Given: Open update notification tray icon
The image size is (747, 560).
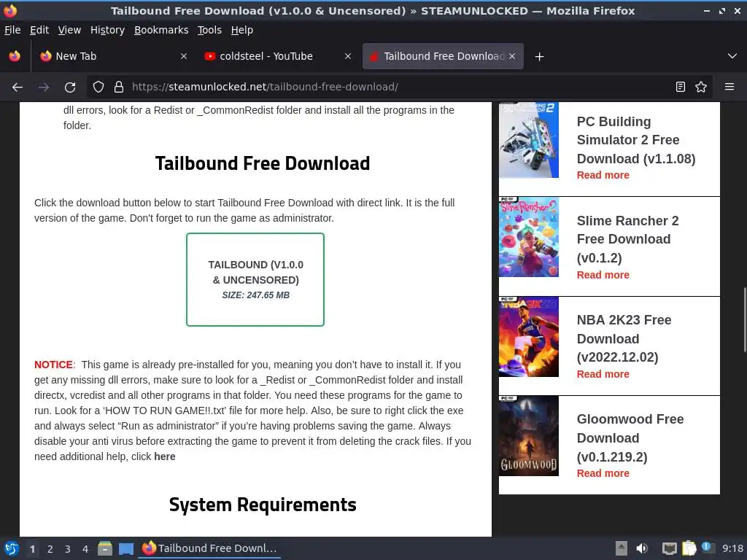Looking at the screenshot, I should point(708,548).
